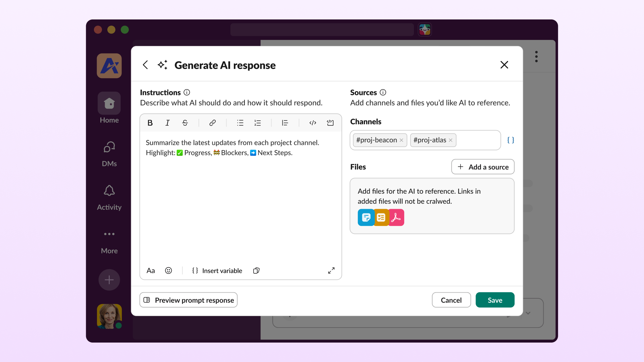This screenshot has width=644, height=362.
Task: Open the workspace switcher logo
Action: click(x=109, y=66)
